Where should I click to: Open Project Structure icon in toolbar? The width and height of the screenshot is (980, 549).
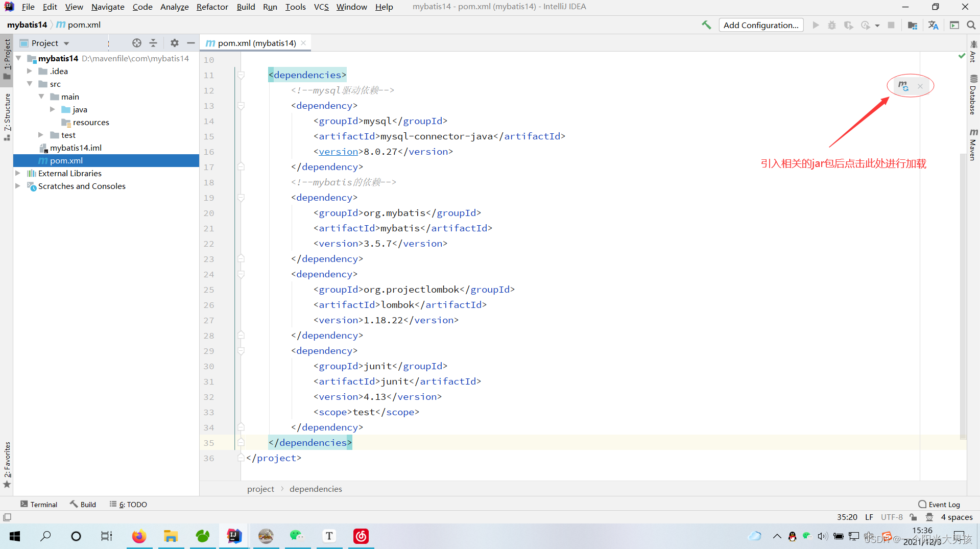[913, 25]
